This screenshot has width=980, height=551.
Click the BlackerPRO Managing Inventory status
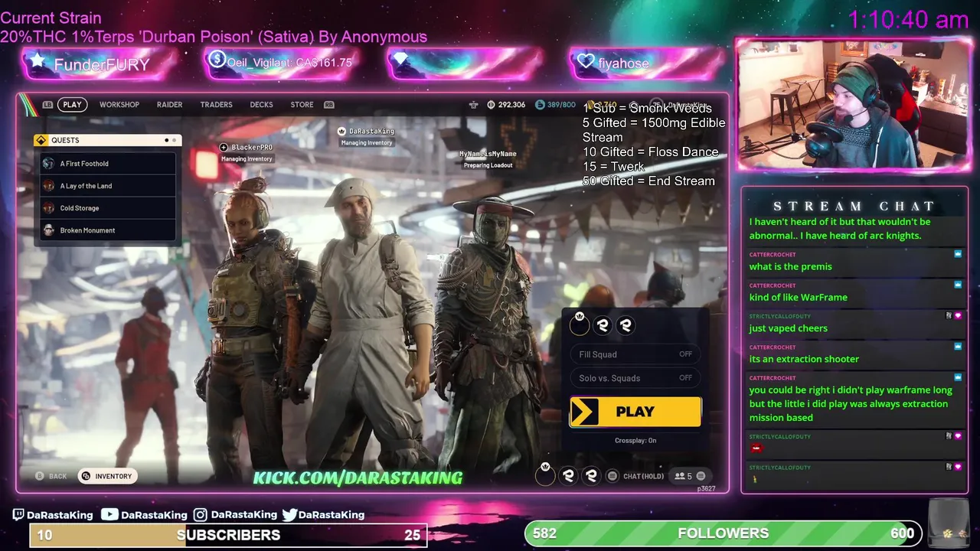pos(247,159)
